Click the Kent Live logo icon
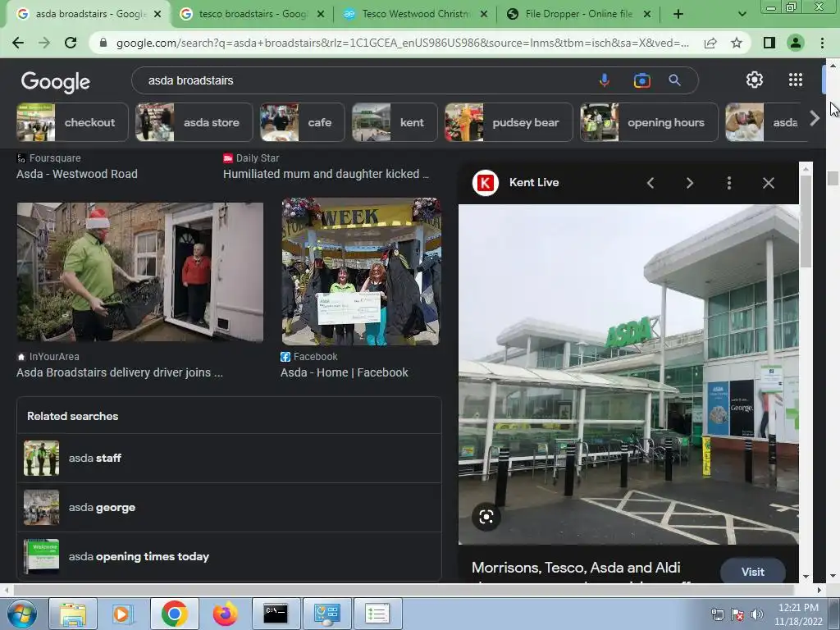 coord(486,183)
